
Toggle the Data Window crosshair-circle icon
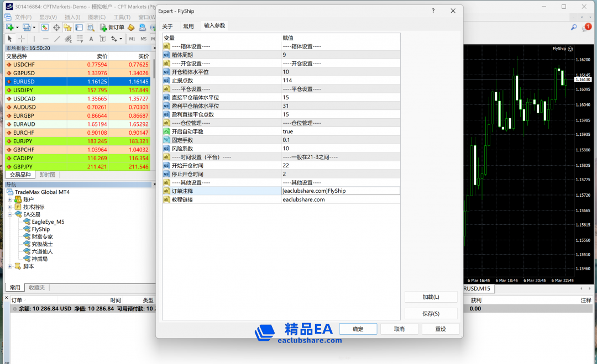pyautogui.click(x=56, y=27)
